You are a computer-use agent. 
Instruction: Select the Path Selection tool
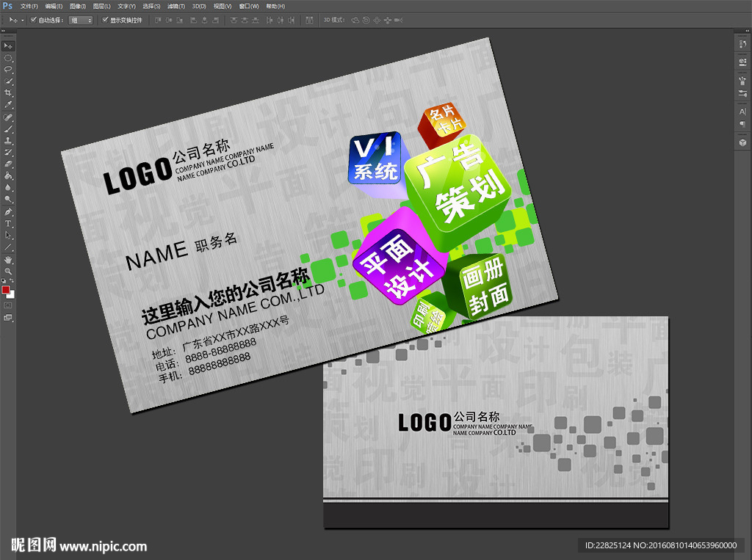pyautogui.click(x=8, y=235)
